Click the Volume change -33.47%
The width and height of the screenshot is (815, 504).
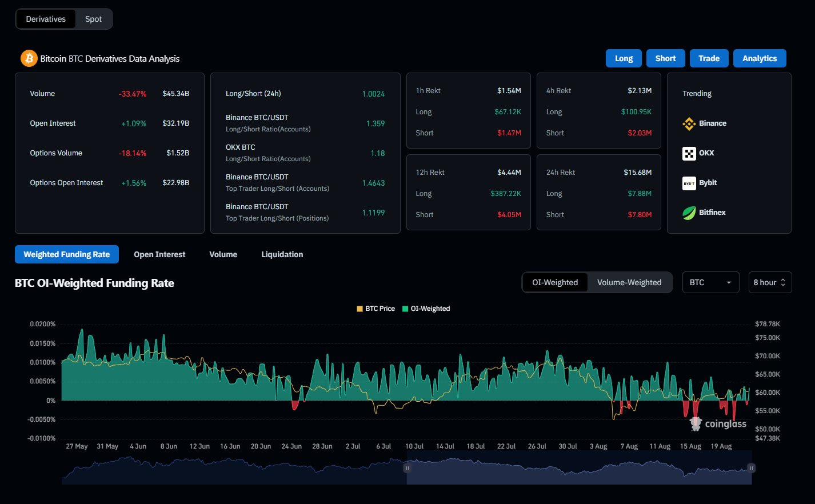pos(133,94)
